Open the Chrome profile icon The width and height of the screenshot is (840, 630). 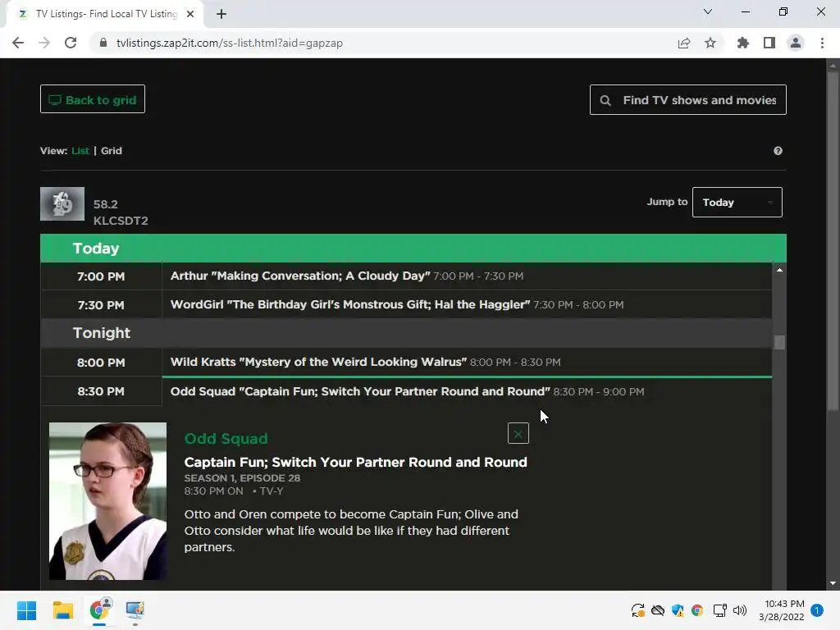[796, 43]
